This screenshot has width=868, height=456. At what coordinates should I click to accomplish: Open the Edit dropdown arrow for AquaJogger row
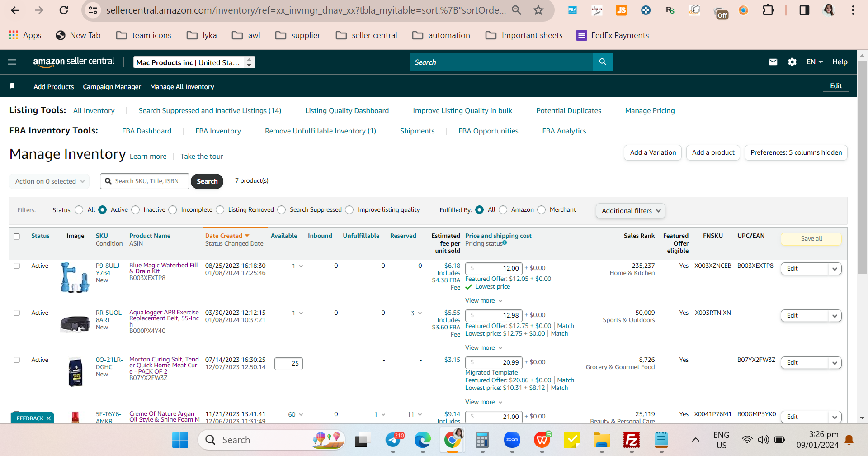pos(835,316)
